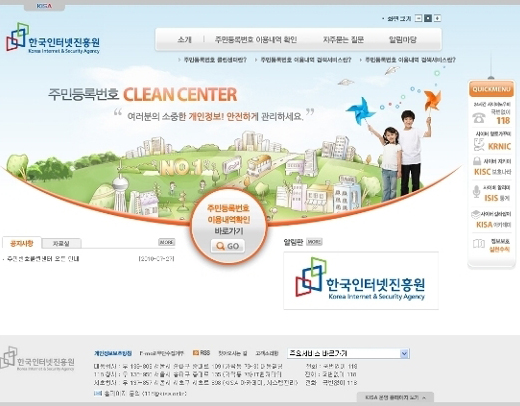This screenshot has width=520, height=406.
Task: Click the GO button with magnifier
Action: click(228, 246)
